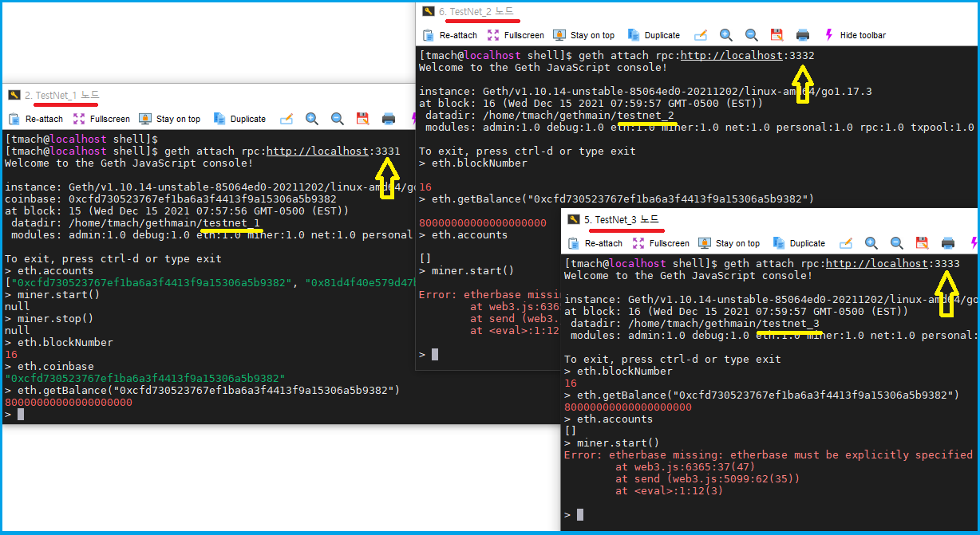
Task: Click zoom out magnifier in TestNet_3 window
Action: pyautogui.click(x=897, y=243)
